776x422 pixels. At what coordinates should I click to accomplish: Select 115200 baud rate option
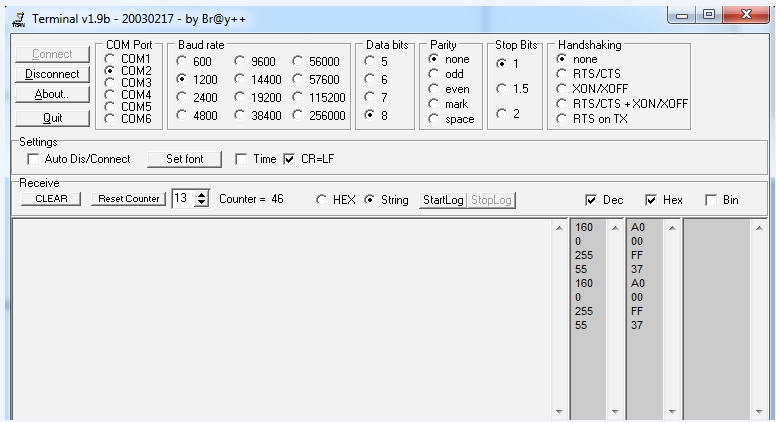pyautogui.click(x=298, y=97)
